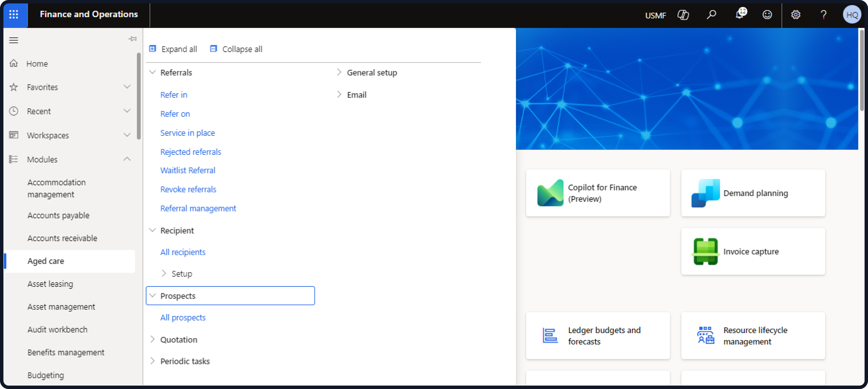Expand the Periodic tasks section
868x389 pixels.
(153, 361)
